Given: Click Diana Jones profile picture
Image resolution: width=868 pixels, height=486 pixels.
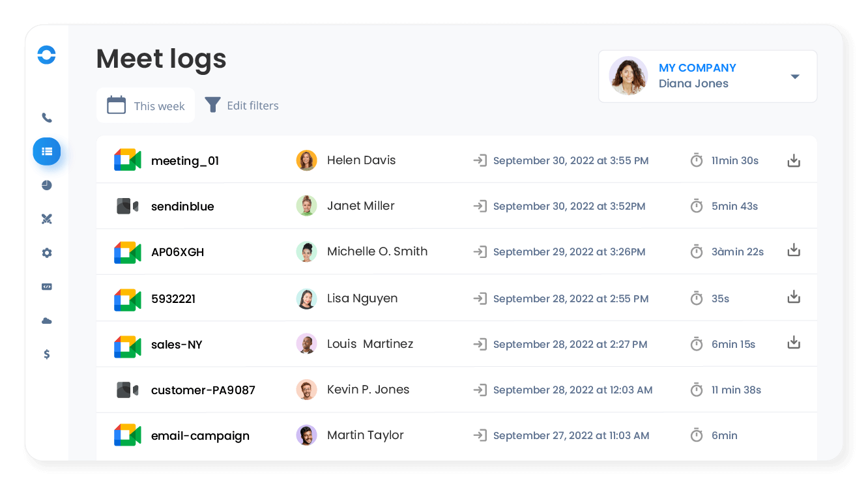Looking at the screenshot, I should 628,76.
